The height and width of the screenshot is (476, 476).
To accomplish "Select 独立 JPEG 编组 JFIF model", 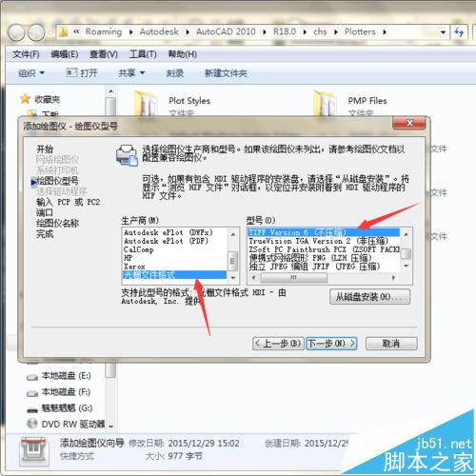I will coord(324,267).
